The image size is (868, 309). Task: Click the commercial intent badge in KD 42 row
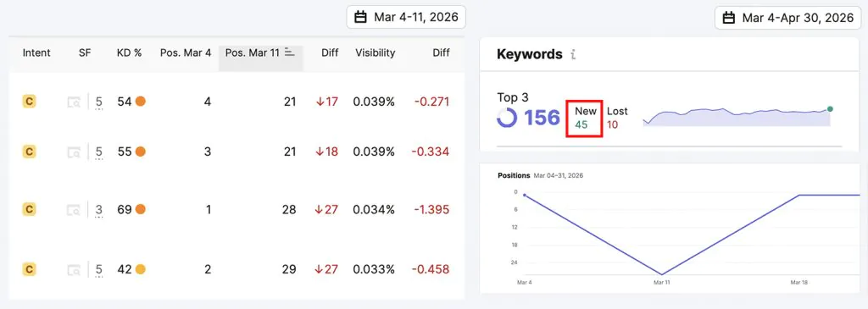(x=30, y=269)
